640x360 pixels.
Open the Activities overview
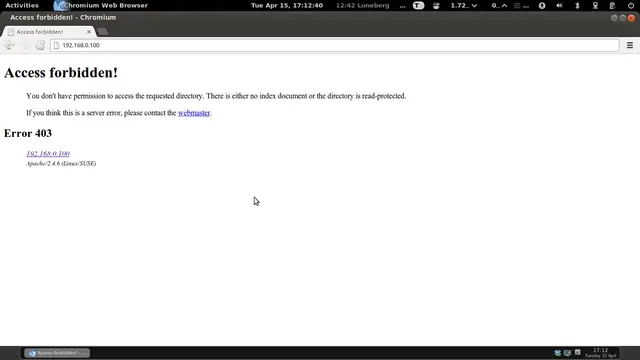tap(22, 5)
